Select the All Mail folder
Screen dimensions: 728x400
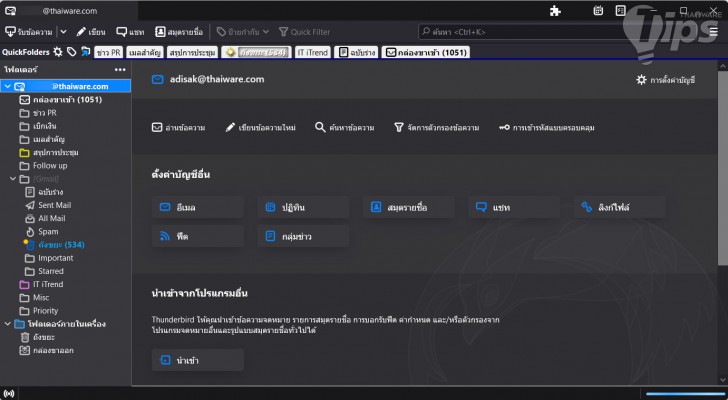(x=45, y=219)
